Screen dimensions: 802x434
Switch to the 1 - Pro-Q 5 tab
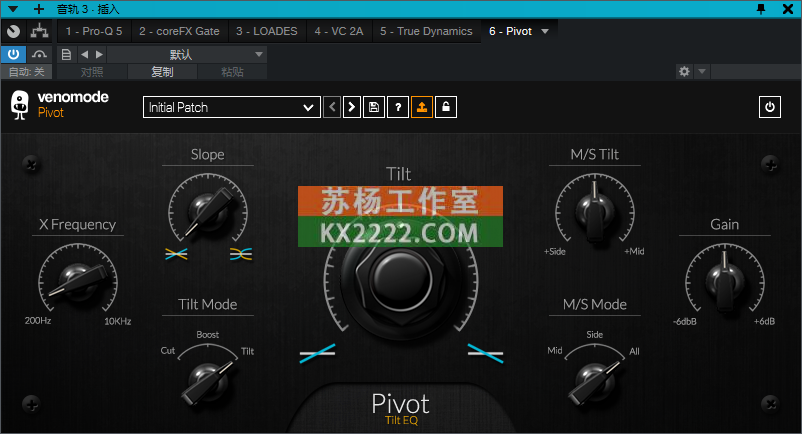(94, 31)
